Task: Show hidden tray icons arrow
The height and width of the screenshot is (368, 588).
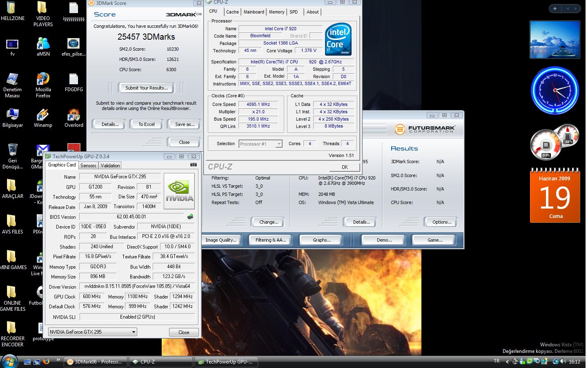Action: (x=508, y=361)
